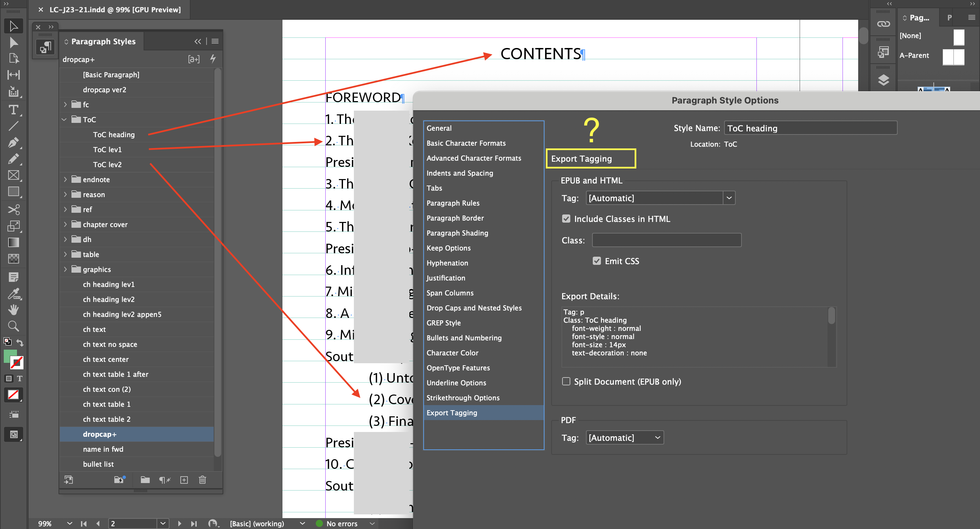Image resolution: width=980 pixels, height=529 pixels.
Task: Select the Export Tagging list entry
Action: click(452, 413)
